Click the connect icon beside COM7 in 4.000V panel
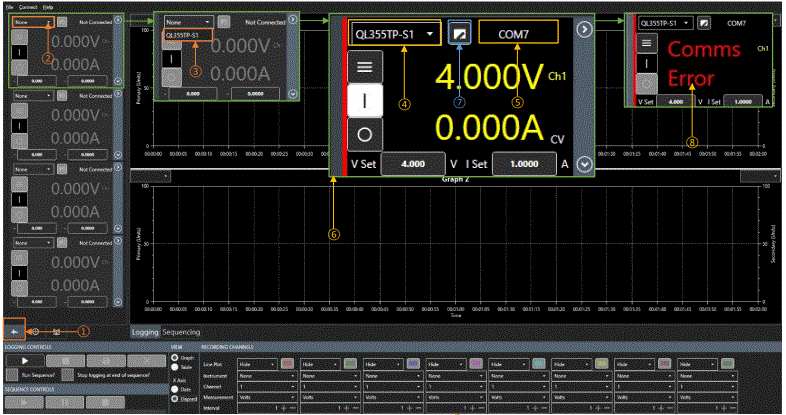The image size is (786, 415). (x=460, y=34)
